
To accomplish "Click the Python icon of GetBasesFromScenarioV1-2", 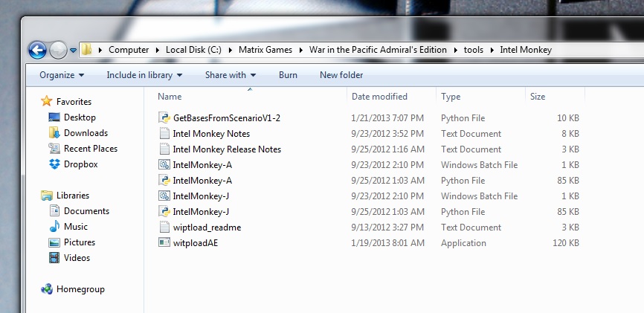I will (x=164, y=118).
